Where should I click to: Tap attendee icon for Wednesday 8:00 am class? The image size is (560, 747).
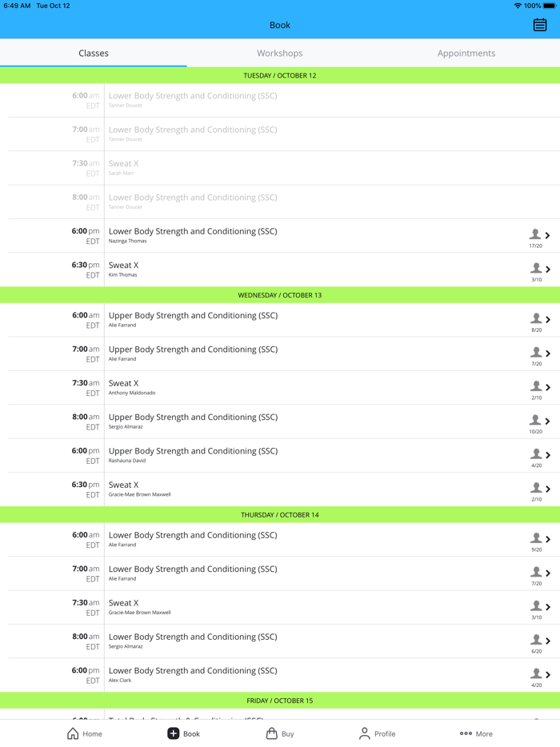click(535, 420)
